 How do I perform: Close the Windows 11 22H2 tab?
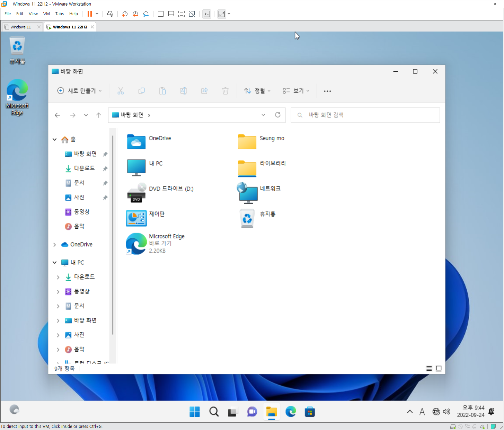coord(92,27)
